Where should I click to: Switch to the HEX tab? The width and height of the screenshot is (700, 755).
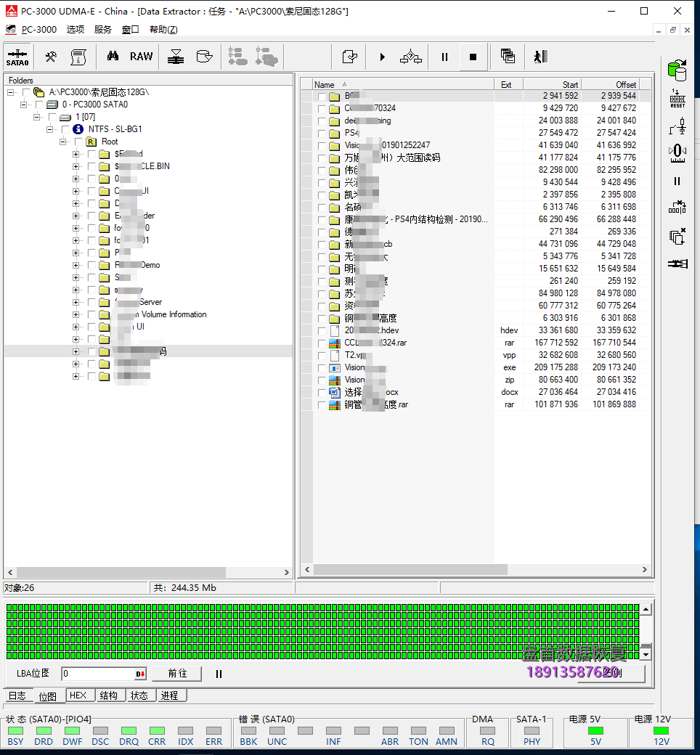pyautogui.click(x=78, y=695)
